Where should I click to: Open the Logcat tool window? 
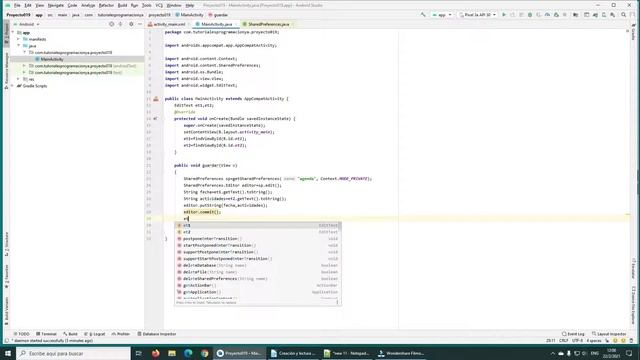click(x=95, y=334)
